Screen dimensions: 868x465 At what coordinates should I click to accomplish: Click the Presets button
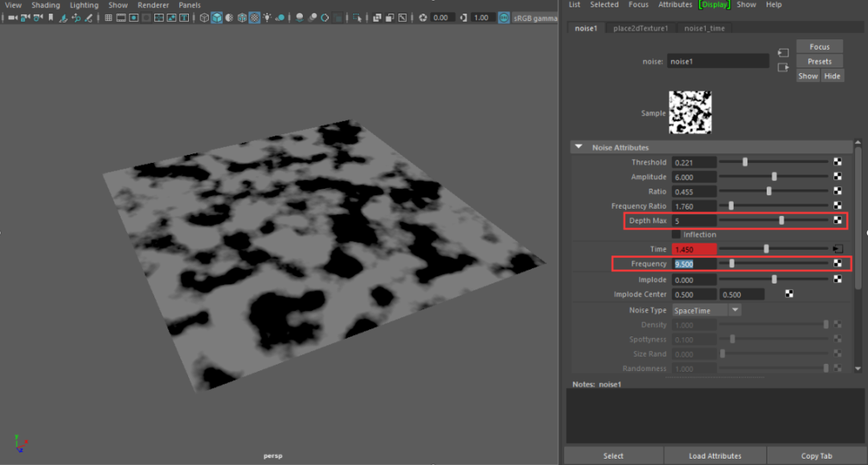pos(819,61)
